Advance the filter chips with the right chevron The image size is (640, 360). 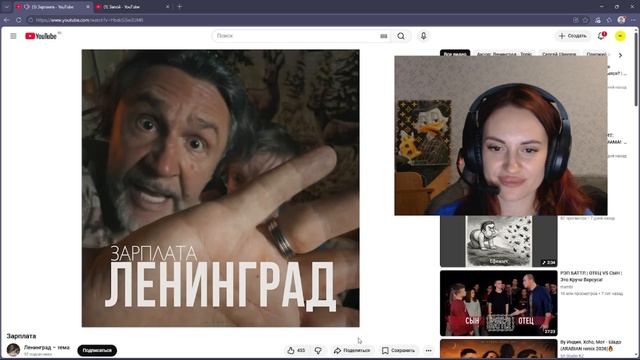click(x=620, y=55)
